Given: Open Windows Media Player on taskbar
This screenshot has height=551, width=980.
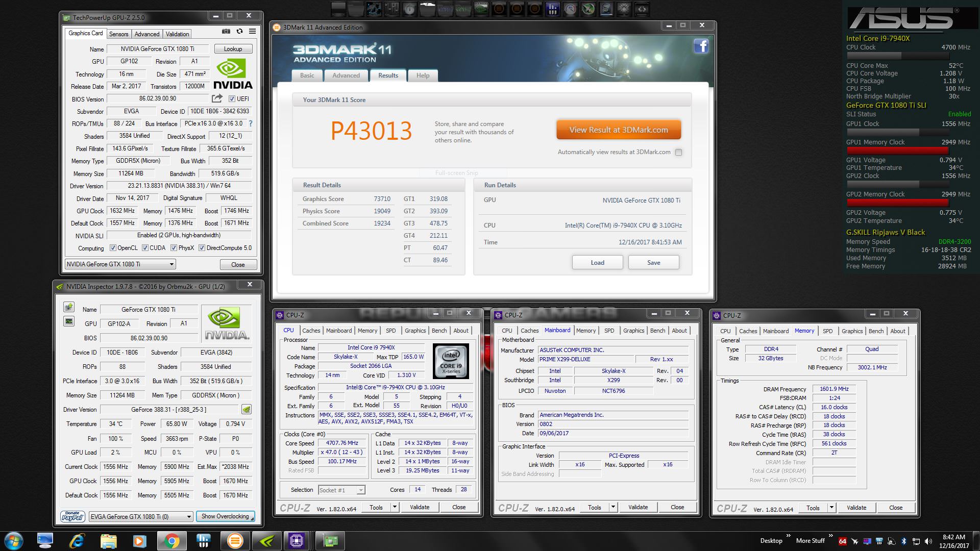Looking at the screenshot, I should tap(139, 541).
